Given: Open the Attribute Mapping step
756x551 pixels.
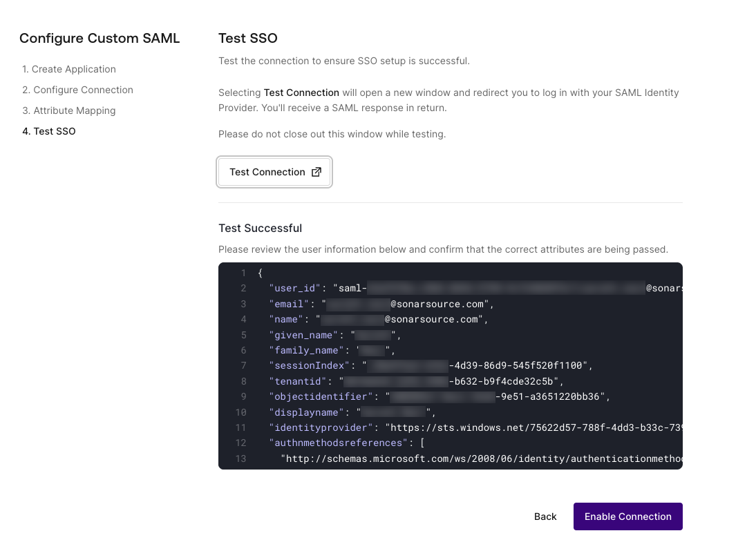Looking at the screenshot, I should (69, 110).
